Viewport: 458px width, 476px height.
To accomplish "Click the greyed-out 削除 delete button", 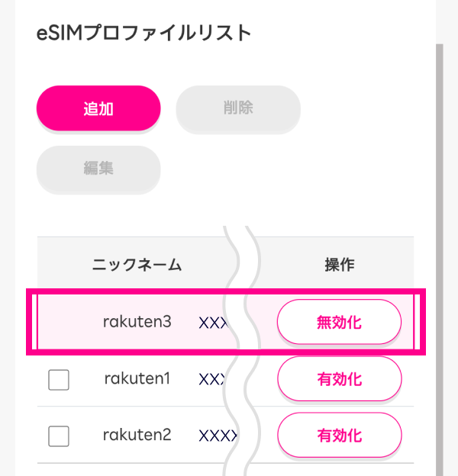I will 237,108.
